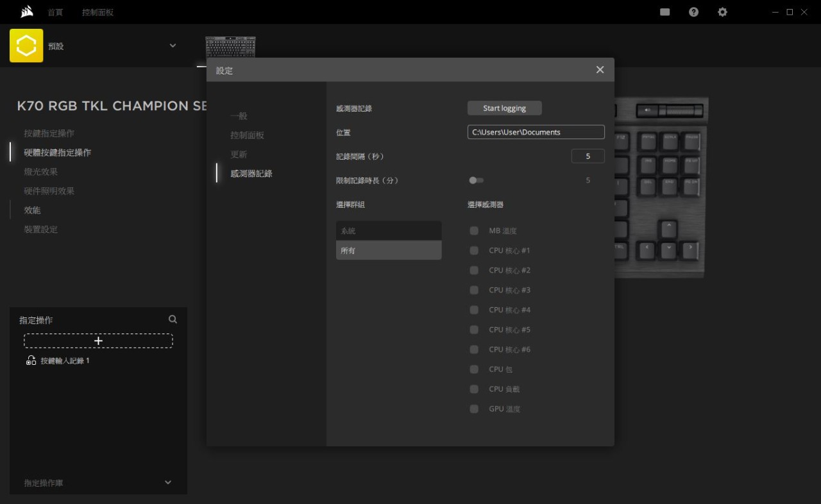Open 硬體按鍵指定操作 in the sidebar

pyautogui.click(x=58, y=153)
